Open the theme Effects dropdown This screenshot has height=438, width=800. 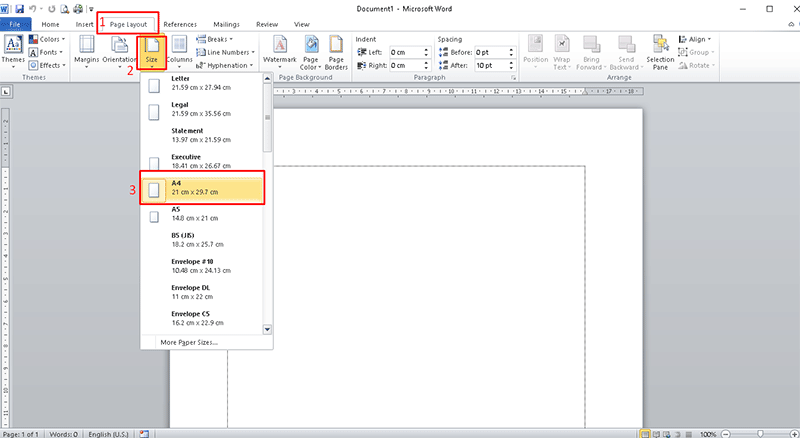point(47,65)
